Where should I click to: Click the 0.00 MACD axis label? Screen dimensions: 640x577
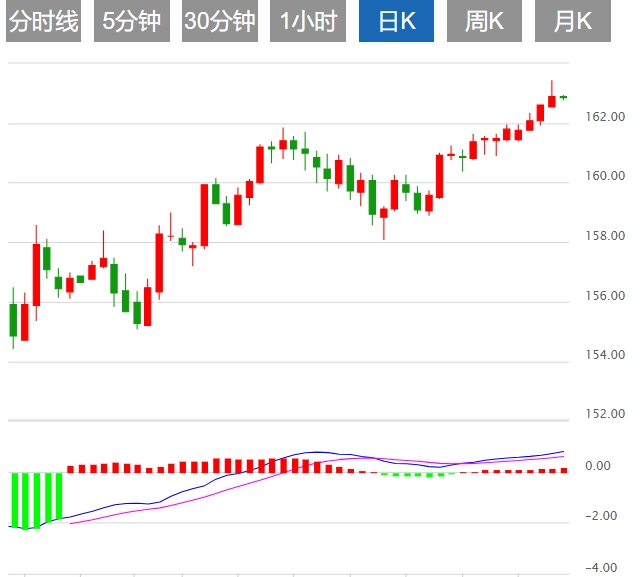click(598, 466)
